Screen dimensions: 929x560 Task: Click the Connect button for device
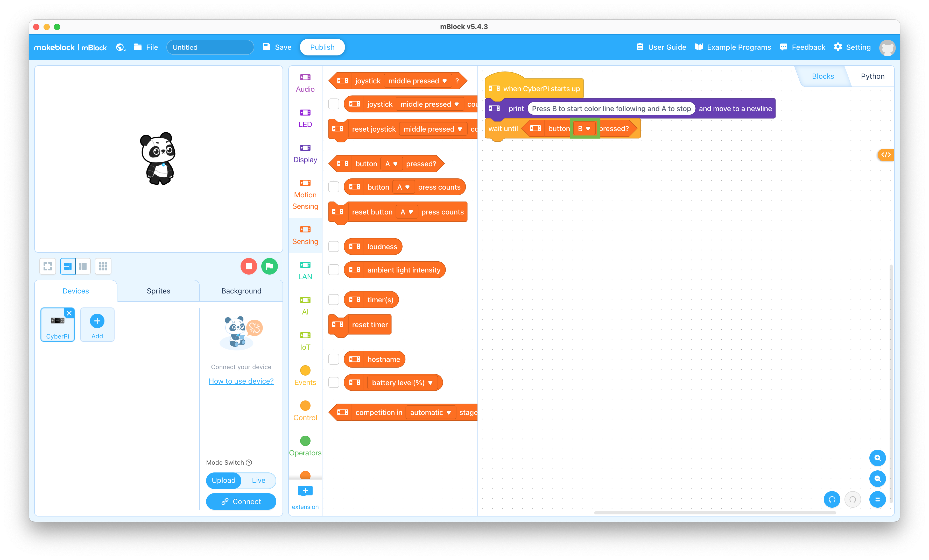tap(241, 501)
